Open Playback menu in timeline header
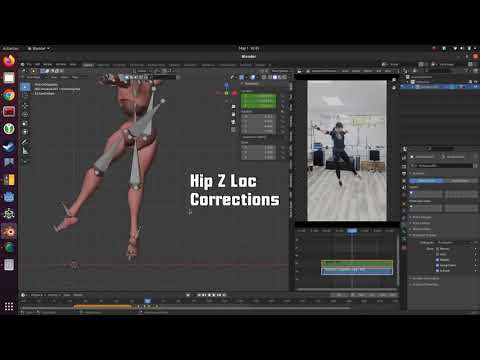Image resolution: width=480 pixels, height=360 pixels. point(37,295)
